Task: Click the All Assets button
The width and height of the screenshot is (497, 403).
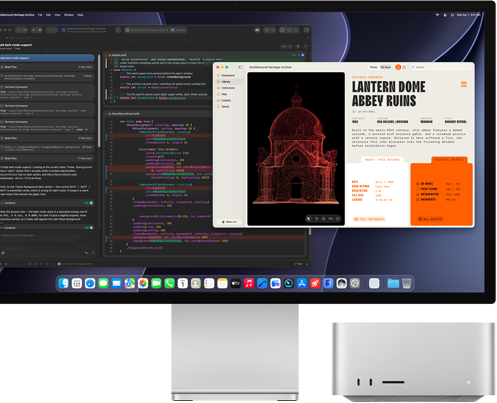Action: click(x=430, y=219)
